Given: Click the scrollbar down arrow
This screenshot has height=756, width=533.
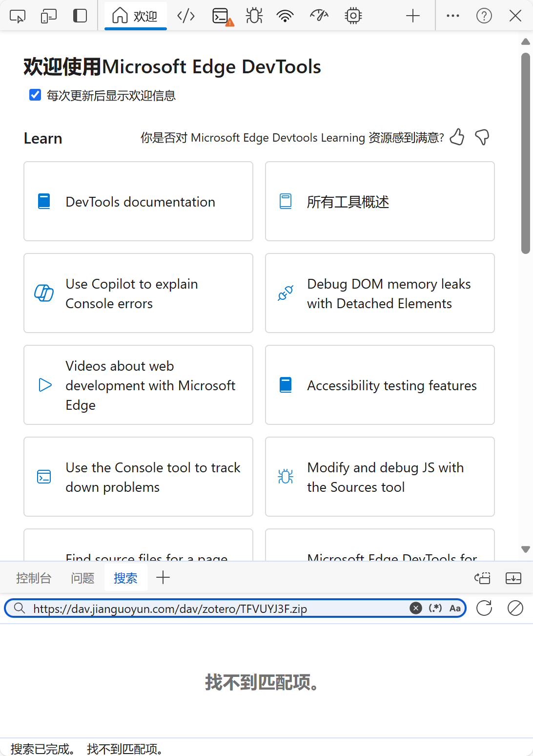Looking at the screenshot, I should tap(526, 549).
